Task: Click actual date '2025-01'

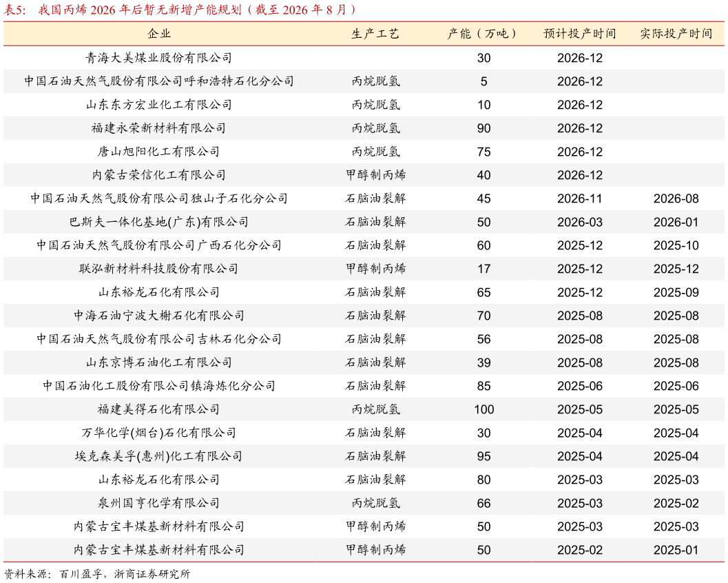Action: 676,550
